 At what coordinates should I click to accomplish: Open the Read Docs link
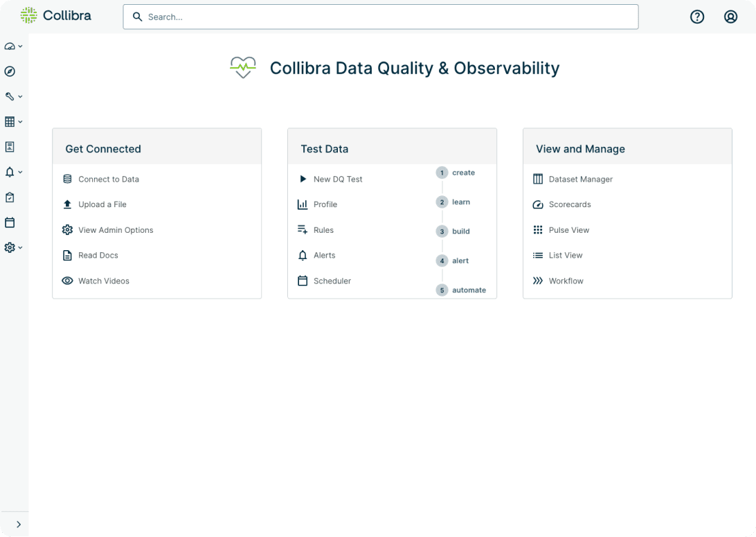point(98,255)
